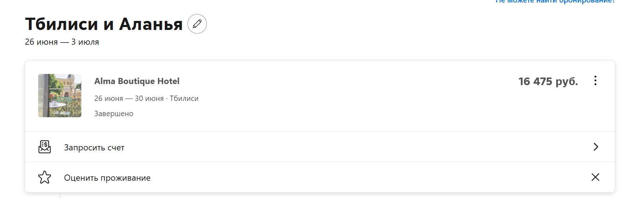
Task: Click the star rating icon
Action: click(x=45, y=177)
